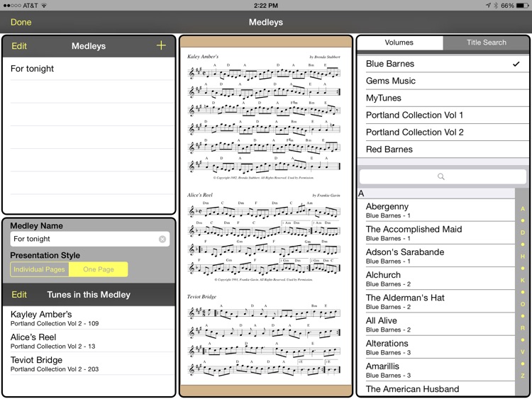Choose the All Alive tune
The image size is (532, 399).
click(x=436, y=325)
